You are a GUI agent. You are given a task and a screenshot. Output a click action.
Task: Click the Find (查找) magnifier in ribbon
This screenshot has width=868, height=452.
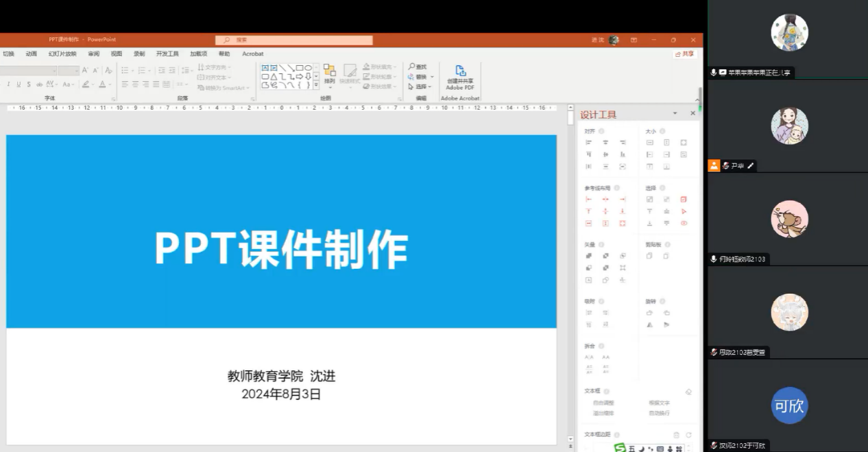(x=417, y=67)
